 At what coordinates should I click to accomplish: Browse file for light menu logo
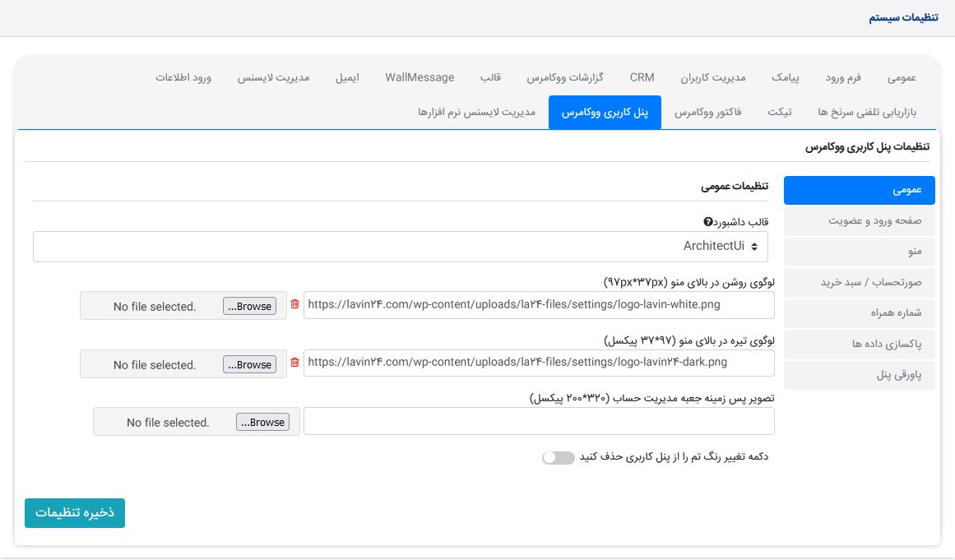pos(249,306)
